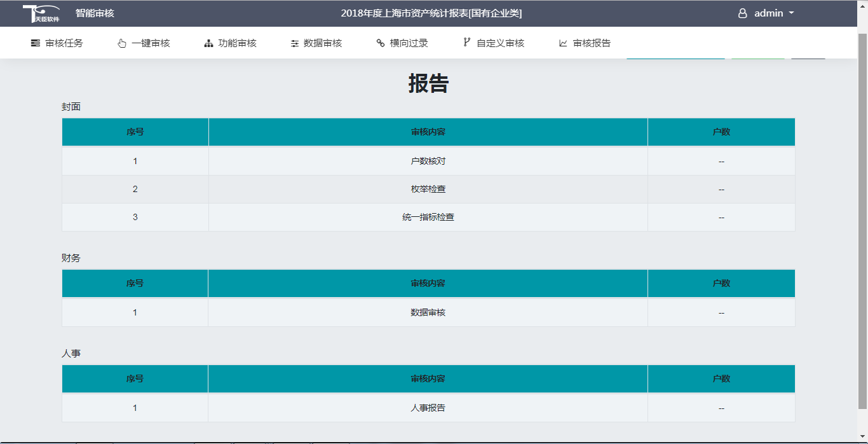Click the branch icon for 自定义审核

coord(467,43)
